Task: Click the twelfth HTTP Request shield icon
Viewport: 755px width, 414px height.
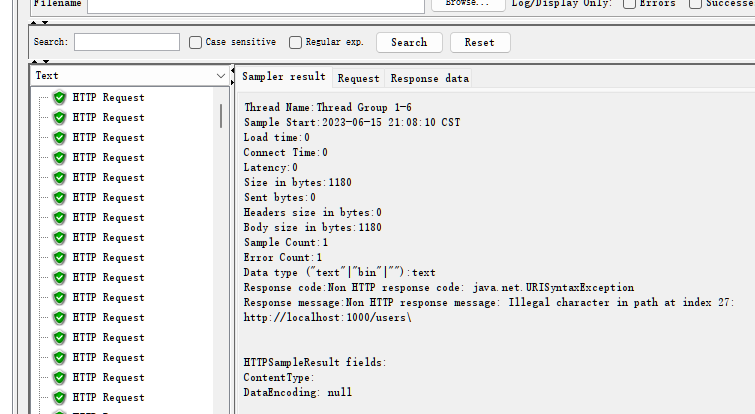Action: (x=59, y=318)
